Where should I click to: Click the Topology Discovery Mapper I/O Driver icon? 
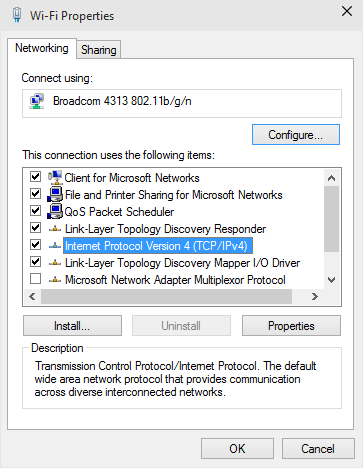55,263
